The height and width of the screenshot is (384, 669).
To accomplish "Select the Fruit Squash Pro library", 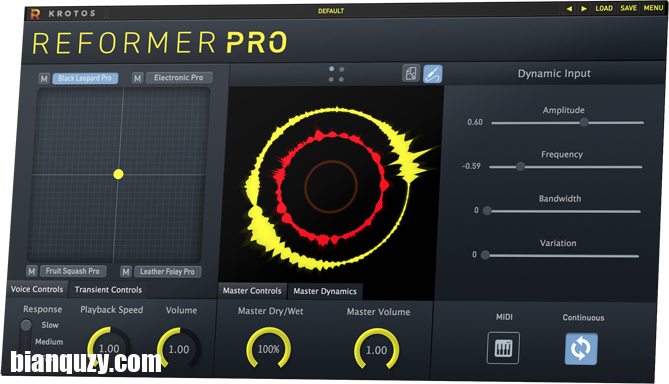I will (73, 271).
